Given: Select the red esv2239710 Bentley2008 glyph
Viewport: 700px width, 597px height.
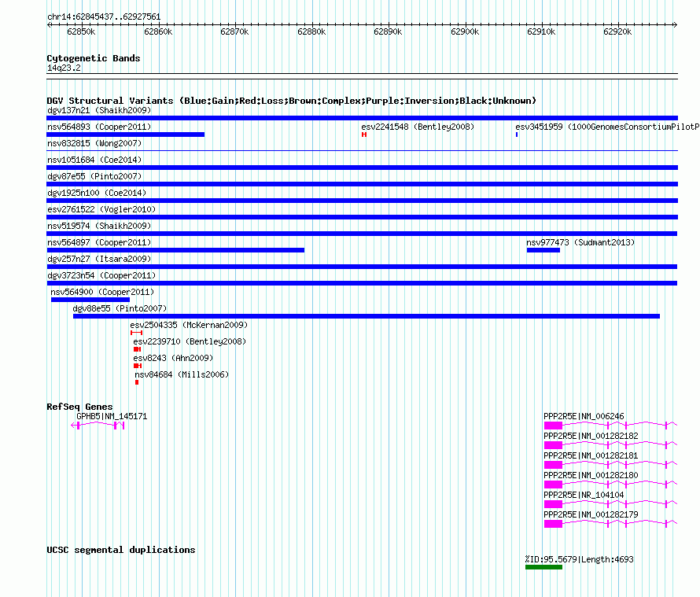Looking at the screenshot, I should pyautogui.click(x=138, y=349).
